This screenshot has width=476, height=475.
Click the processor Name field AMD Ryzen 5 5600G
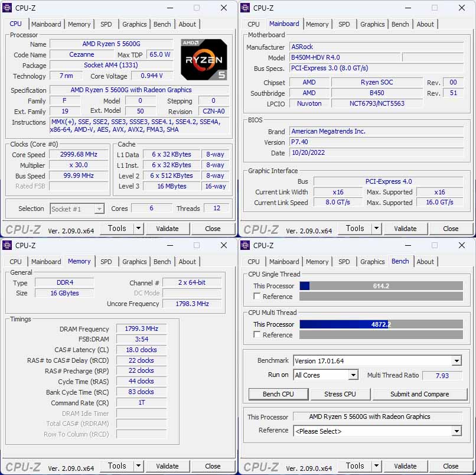111,44
